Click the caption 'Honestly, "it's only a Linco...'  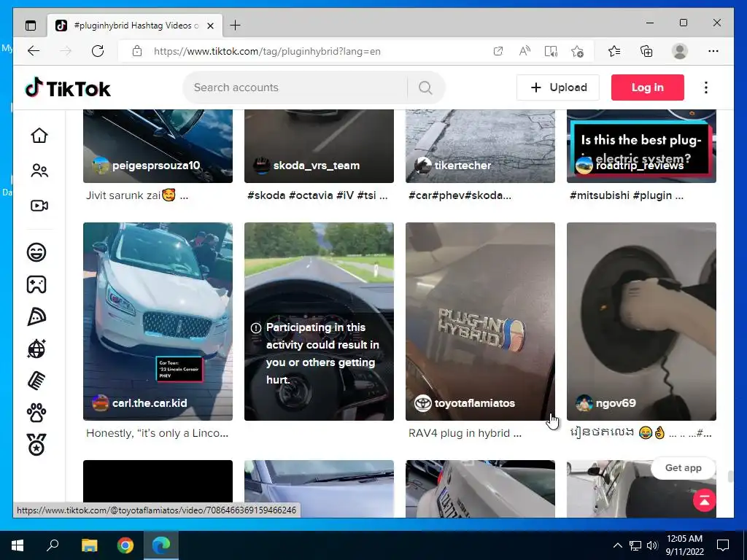click(x=158, y=433)
